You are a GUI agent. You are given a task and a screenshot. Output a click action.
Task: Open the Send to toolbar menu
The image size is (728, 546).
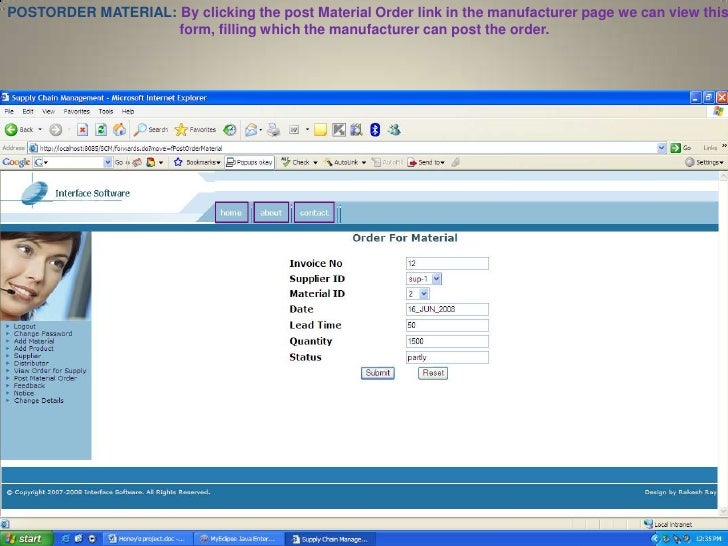[426, 162]
